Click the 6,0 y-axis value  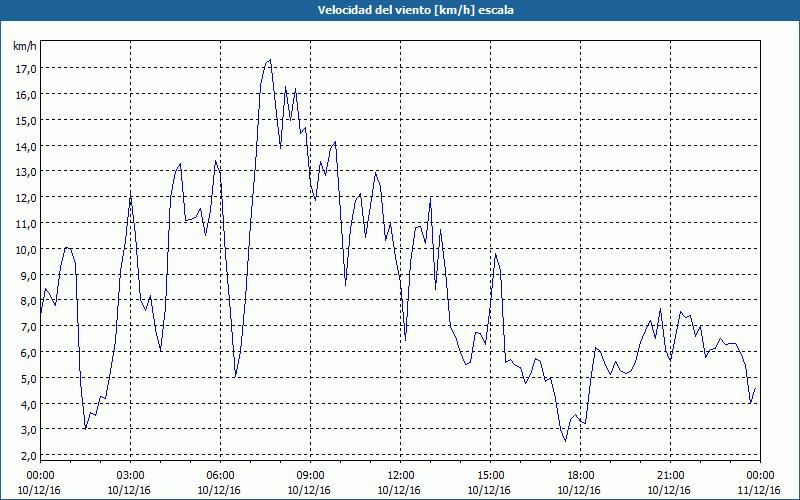28,353
